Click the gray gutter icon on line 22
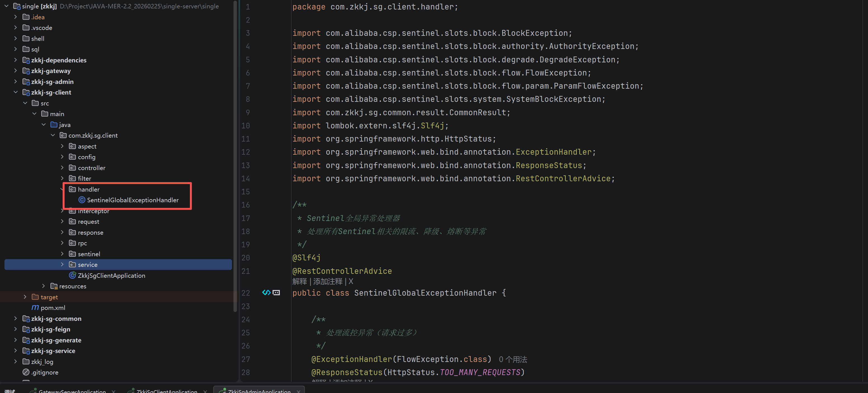Image resolution: width=868 pixels, height=393 pixels. click(276, 293)
